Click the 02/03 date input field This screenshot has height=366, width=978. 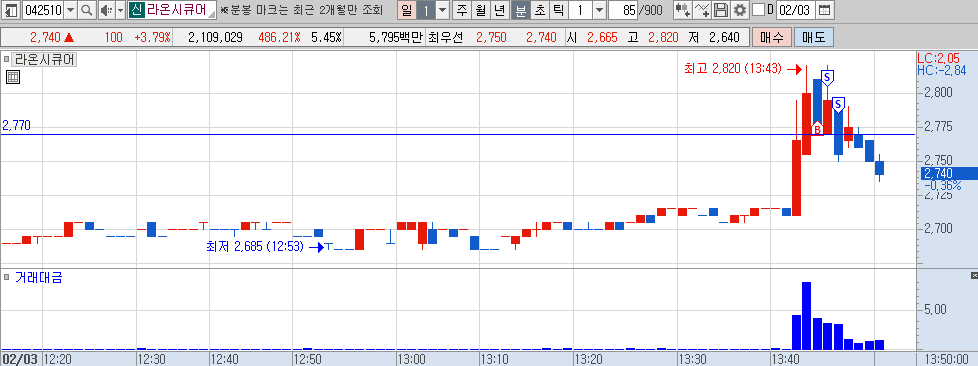coord(795,10)
